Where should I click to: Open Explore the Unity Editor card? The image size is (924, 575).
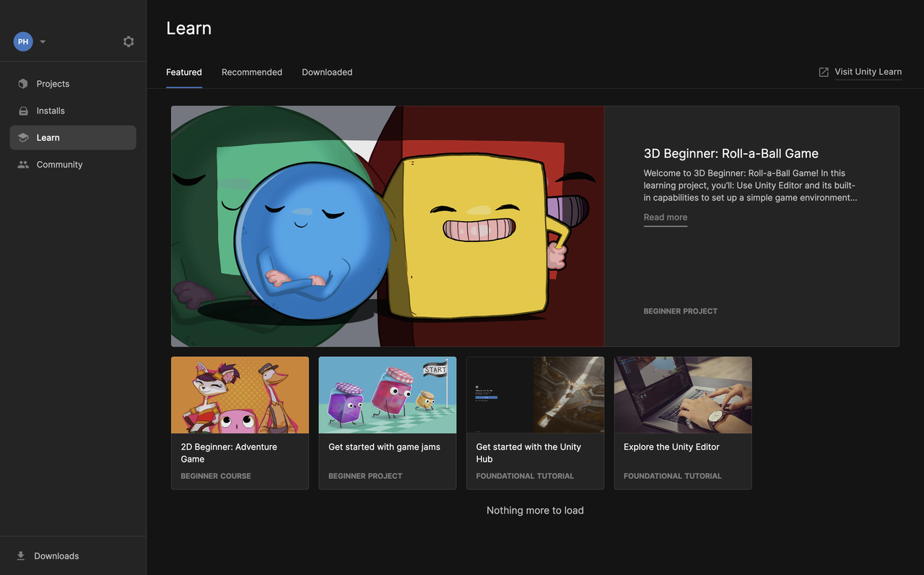(683, 423)
